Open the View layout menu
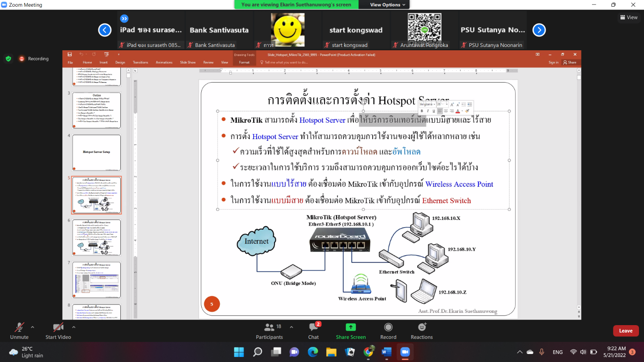This screenshot has width=644, height=362. [629, 17]
